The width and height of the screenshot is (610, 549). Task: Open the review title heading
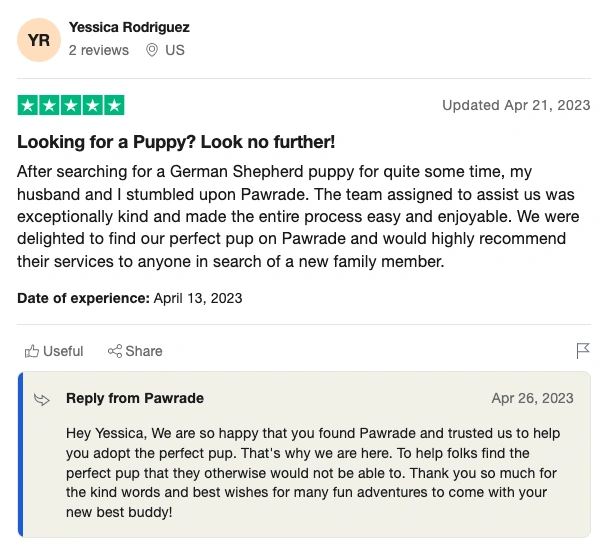[x=175, y=141]
